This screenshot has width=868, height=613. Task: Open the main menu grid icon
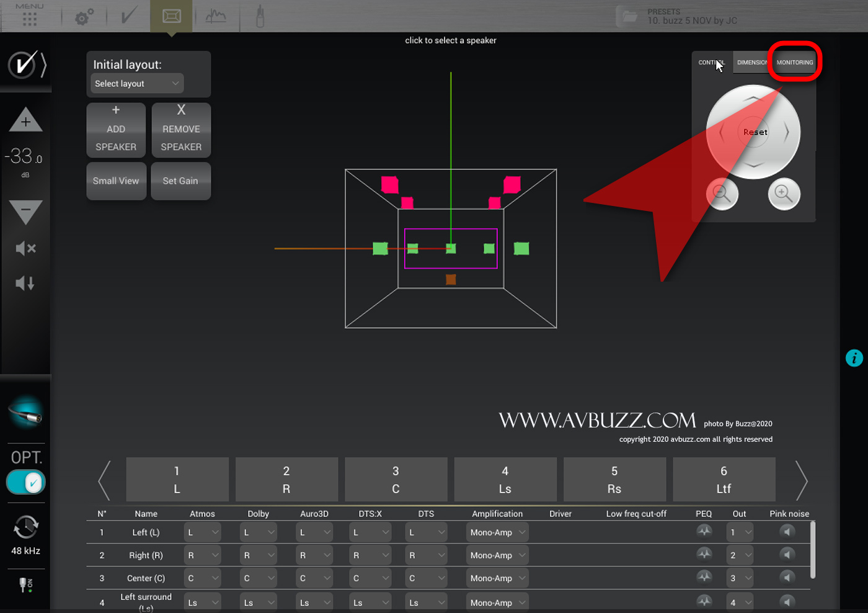click(29, 19)
